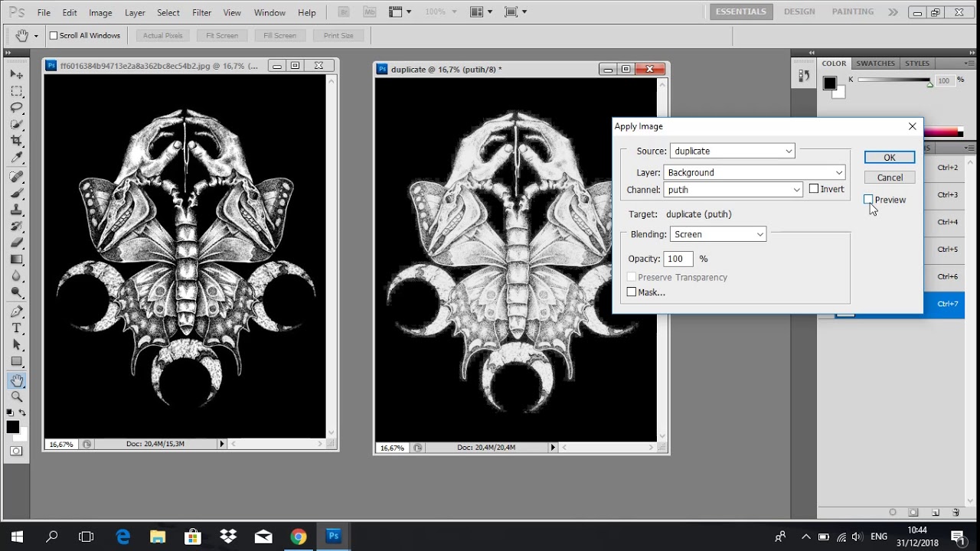The image size is (980, 551).
Task: Open the Channel dropdown showing putih
Action: pos(733,189)
